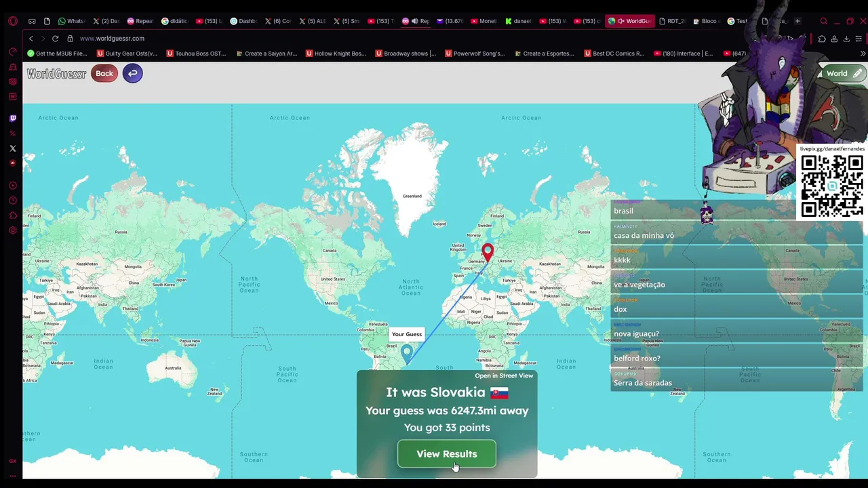Click the red actual-location map pin
Screen dimensions: 868x488
coord(488,253)
